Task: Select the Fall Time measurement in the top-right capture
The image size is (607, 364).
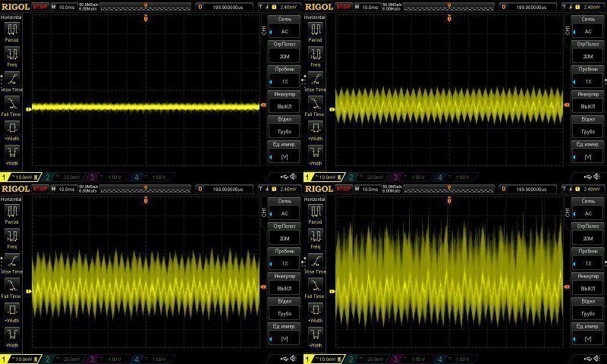Action: coord(316,103)
